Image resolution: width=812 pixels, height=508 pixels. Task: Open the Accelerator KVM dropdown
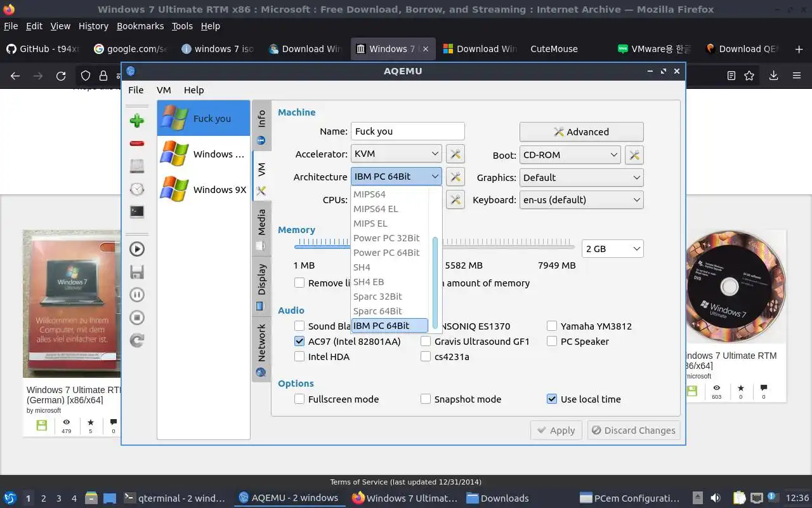coord(396,154)
